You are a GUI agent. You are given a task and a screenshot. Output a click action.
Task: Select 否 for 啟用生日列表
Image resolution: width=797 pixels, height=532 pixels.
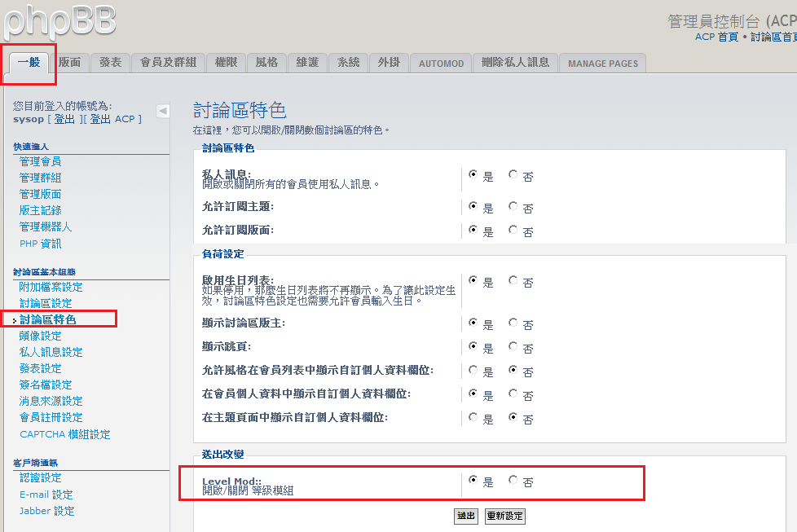pos(513,280)
